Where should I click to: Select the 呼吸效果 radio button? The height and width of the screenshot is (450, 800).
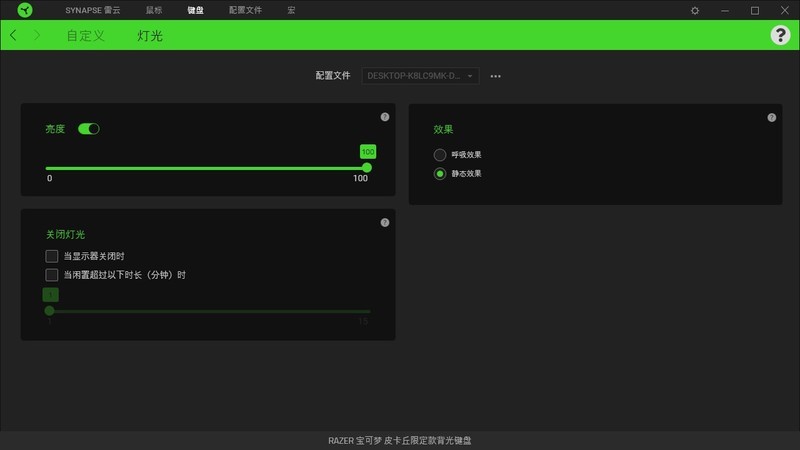click(440, 155)
